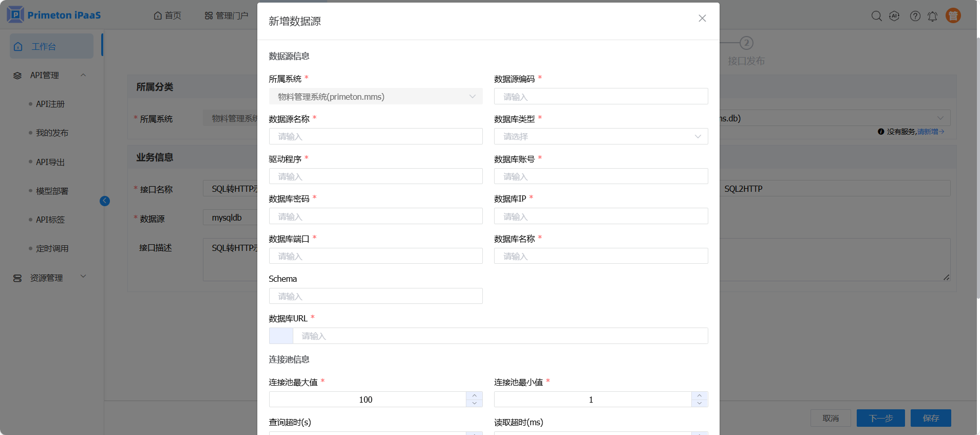Collapse sidebar with the blue arrow button

pyautogui.click(x=105, y=201)
